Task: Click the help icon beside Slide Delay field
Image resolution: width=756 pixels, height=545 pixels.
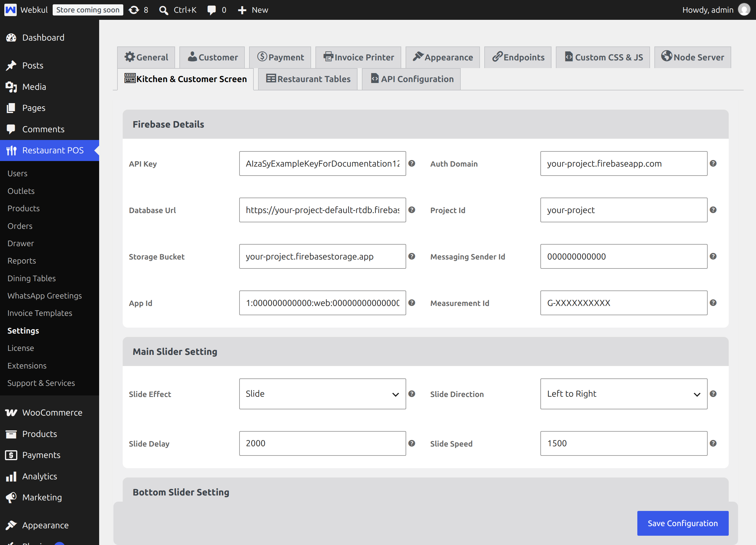Action: (x=412, y=443)
